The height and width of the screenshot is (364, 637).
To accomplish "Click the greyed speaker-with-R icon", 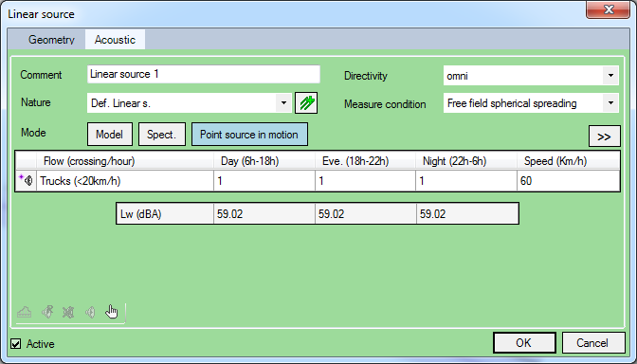I will click(x=47, y=312).
